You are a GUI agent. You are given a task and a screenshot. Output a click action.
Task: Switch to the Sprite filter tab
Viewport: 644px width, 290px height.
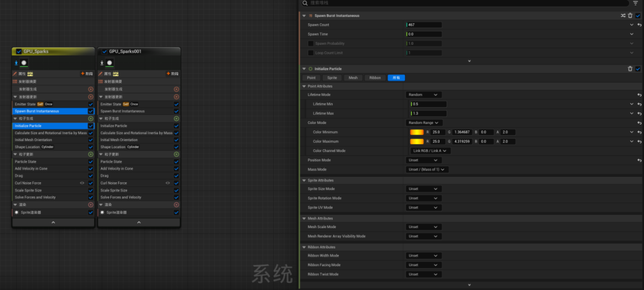click(332, 77)
